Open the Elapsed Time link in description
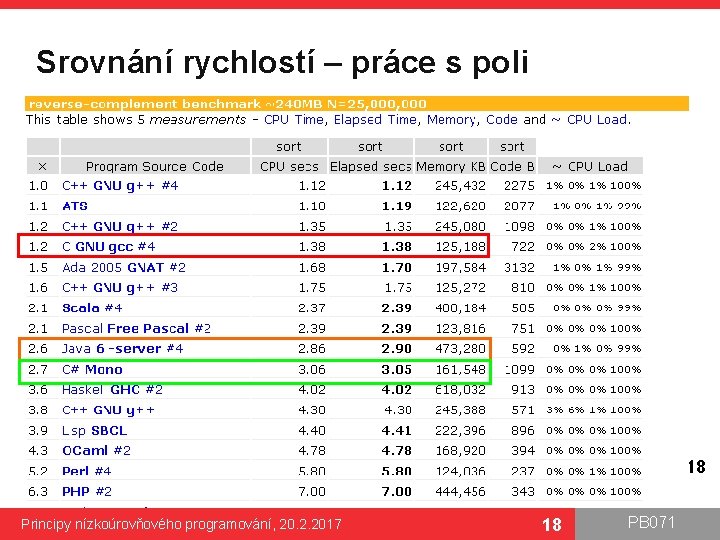The height and width of the screenshot is (540, 720). (377, 120)
